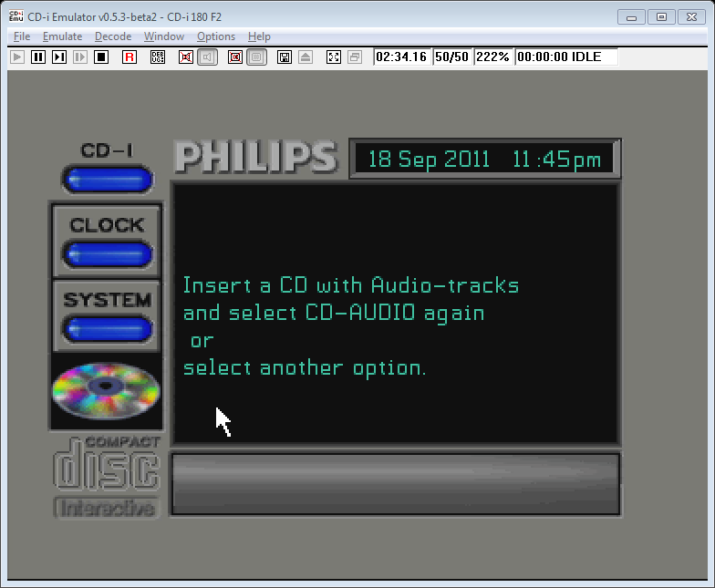Open the File menu

pos(22,36)
